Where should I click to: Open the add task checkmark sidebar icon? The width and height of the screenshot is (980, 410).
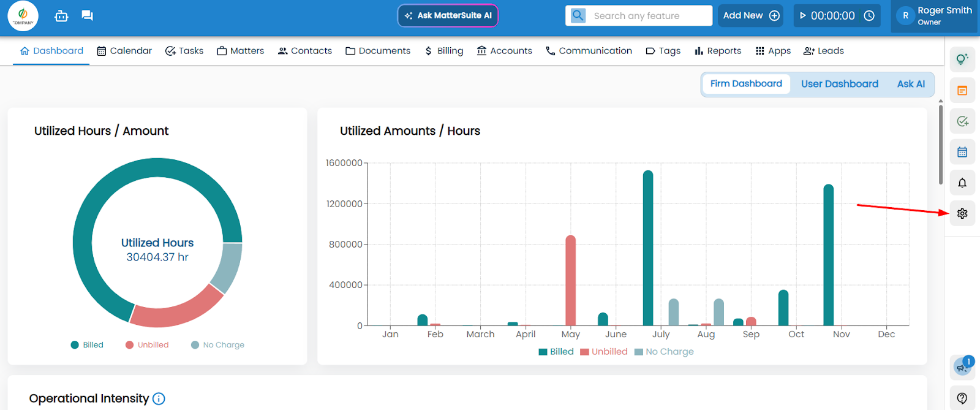(962, 121)
